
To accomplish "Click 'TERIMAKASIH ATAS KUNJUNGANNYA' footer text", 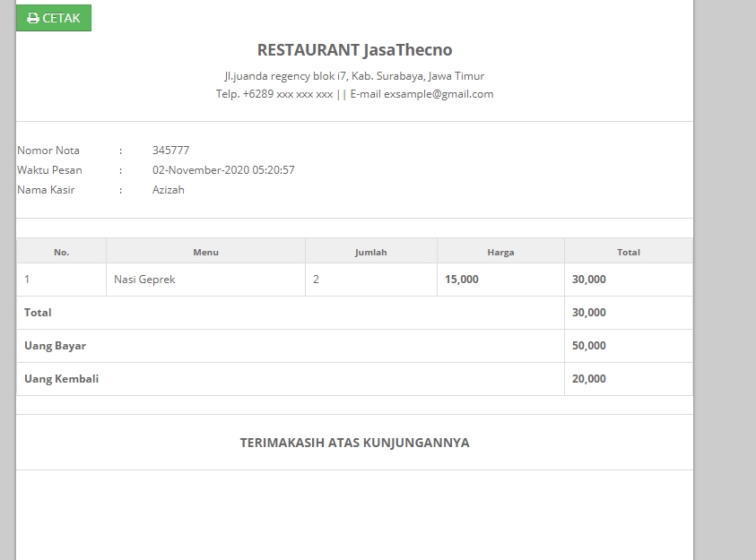I will point(354,443).
